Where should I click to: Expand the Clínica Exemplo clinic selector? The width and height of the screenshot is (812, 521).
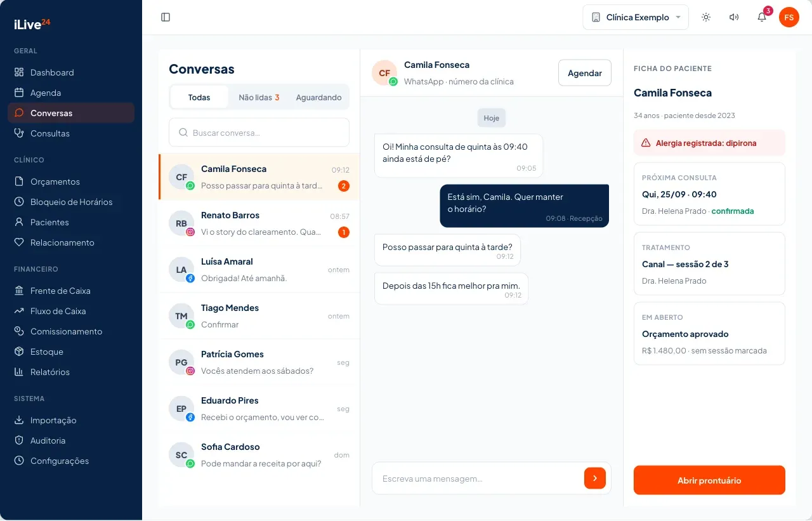[x=636, y=17]
